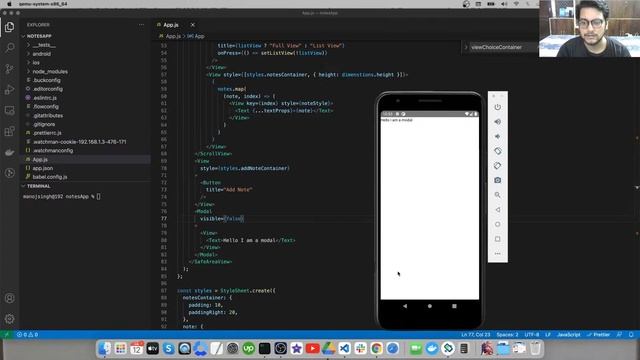Open the Explorer more actions ellipsis
The width and height of the screenshot is (640, 360).
pyautogui.click(x=141, y=25)
